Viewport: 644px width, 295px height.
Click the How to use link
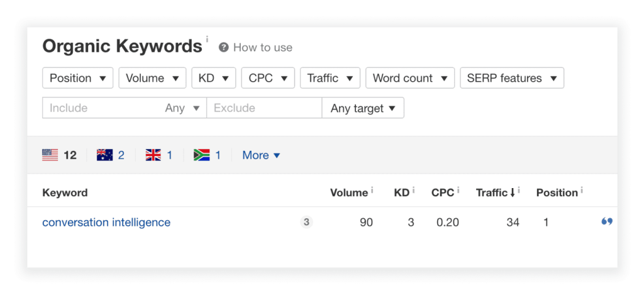click(263, 48)
